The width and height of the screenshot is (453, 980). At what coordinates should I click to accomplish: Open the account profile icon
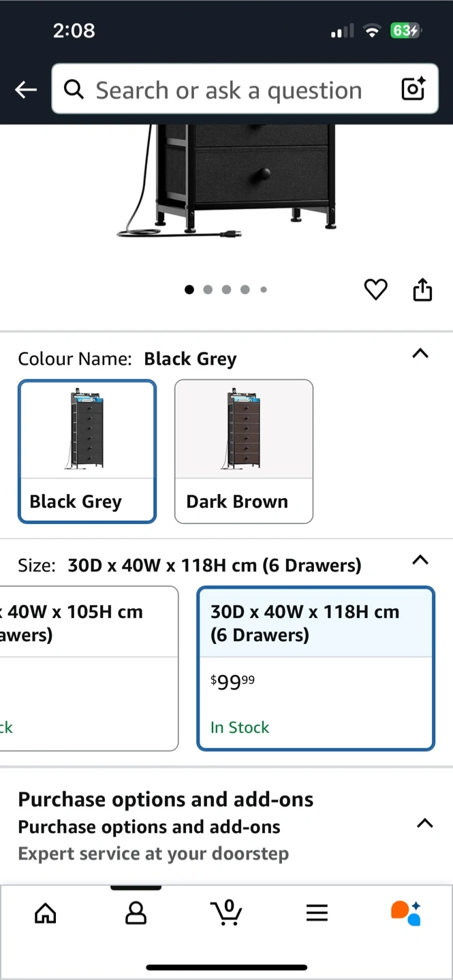[x=136, y=913]
